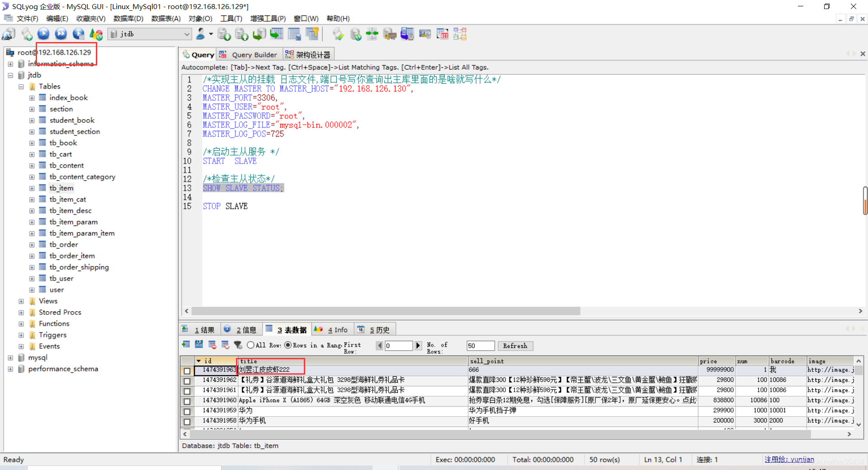Open the Schema Designer toolbar icon
Image resolution: width=868 pixels, height=470 pixels.
coord(460,34)
